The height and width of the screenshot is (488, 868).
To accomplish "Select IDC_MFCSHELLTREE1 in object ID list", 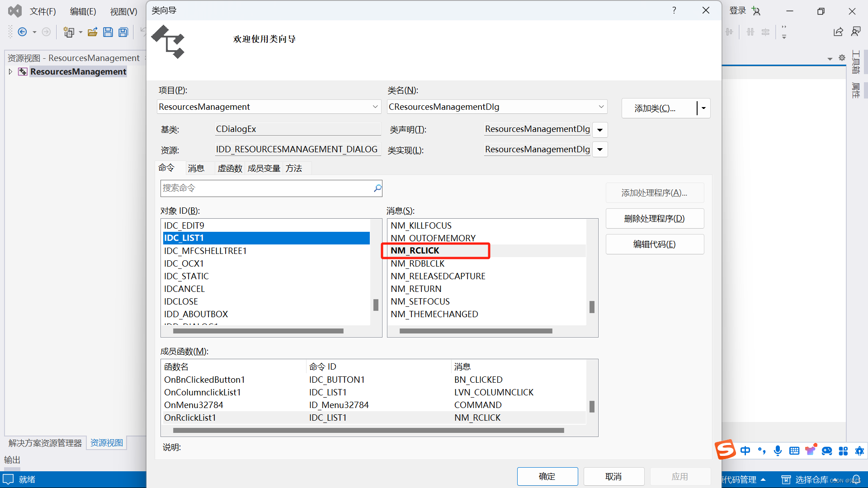I will click(266, 251).
